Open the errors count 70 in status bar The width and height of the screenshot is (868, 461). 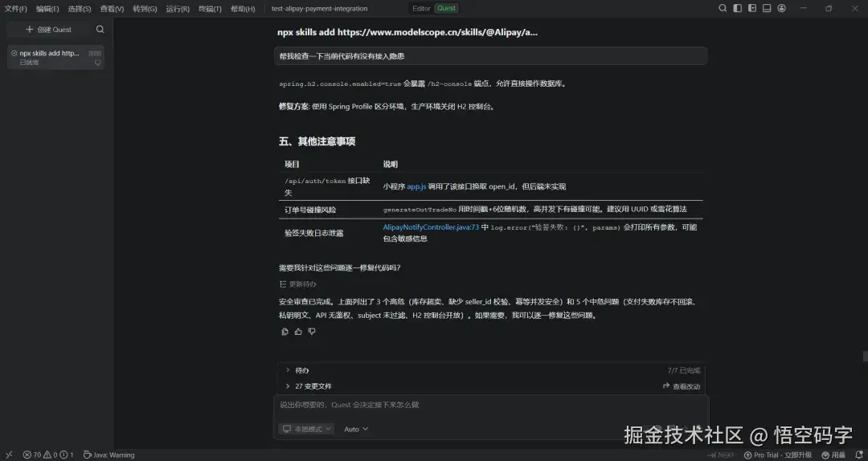pos(32,455)
